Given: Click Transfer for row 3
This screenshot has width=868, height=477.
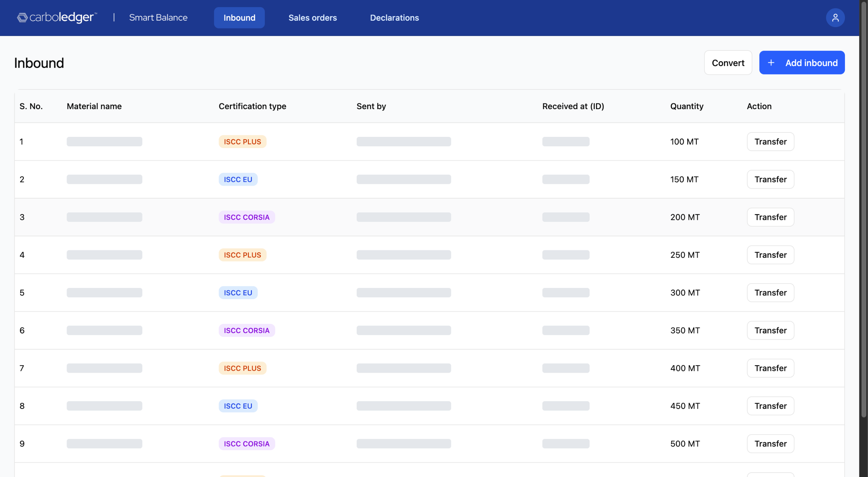Looking at the screenshot, I should click(770, 217).
